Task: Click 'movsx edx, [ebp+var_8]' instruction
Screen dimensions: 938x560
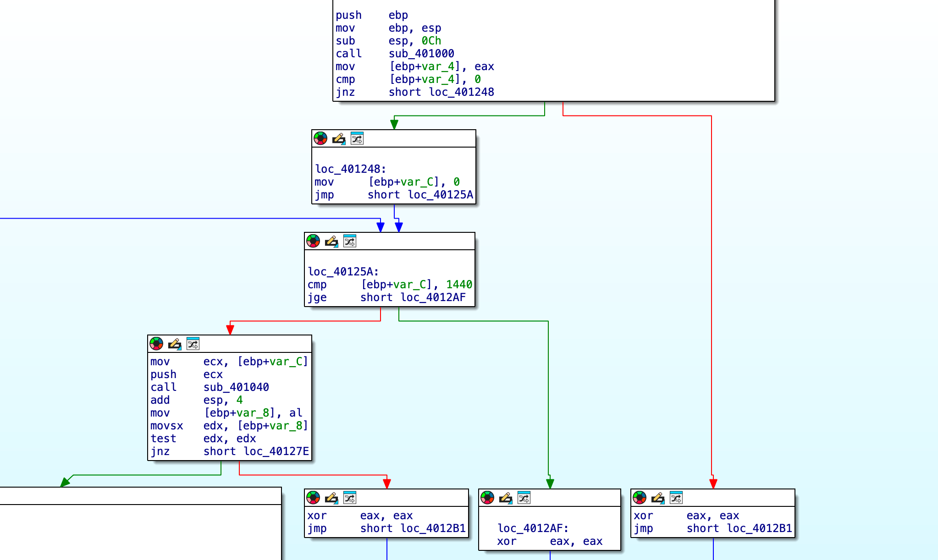Action: 229,426
